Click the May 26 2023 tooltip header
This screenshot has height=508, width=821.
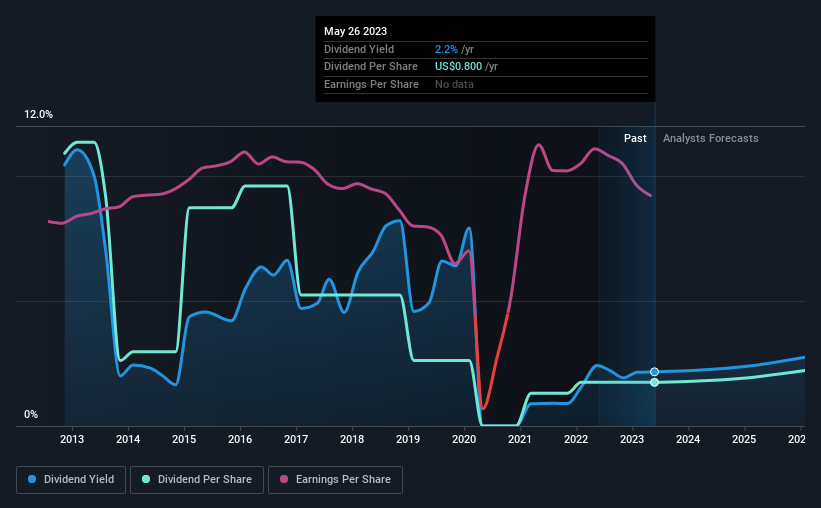coord(356,31)
